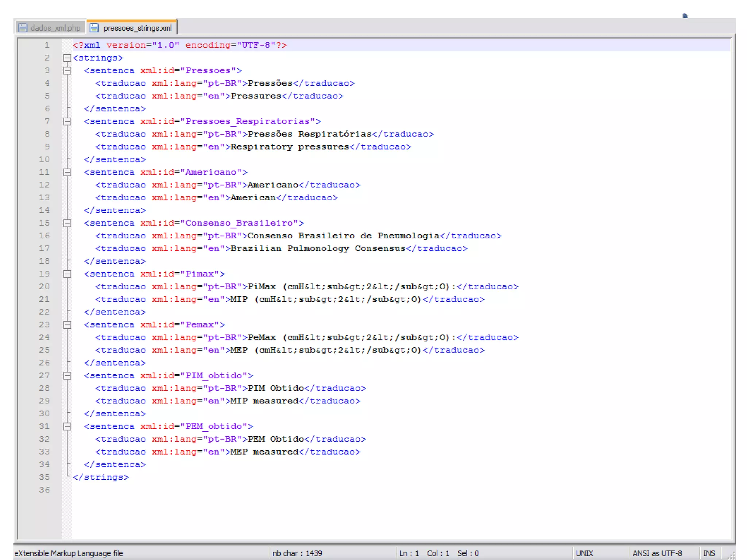The image size is (747, 560).
Task: Click the 'Americano' id value on line 11
Action: 211,172
